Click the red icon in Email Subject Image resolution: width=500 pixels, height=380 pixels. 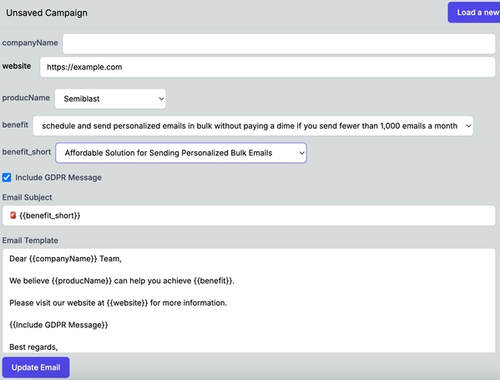[x=13, y=215]
